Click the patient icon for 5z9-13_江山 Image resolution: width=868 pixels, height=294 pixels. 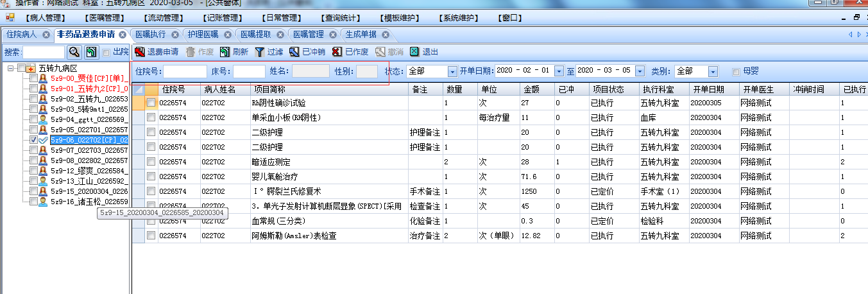click(43, 181)
